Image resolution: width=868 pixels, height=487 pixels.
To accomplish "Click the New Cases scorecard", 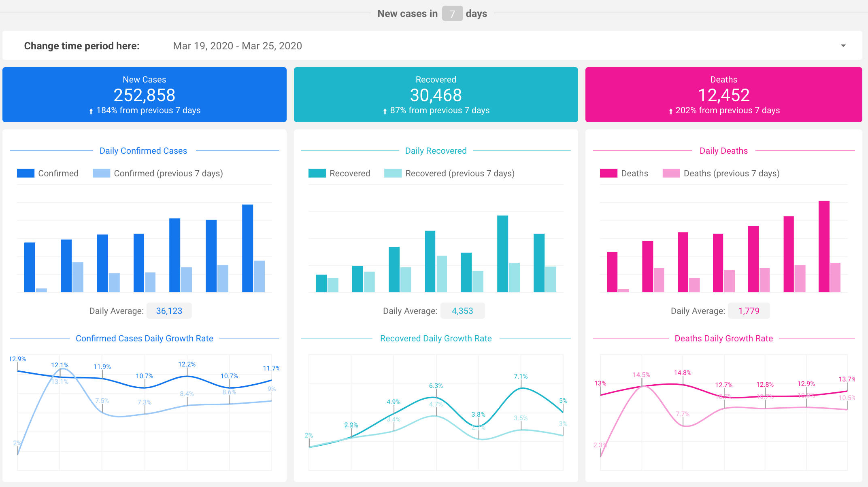I will pos(145,95).
